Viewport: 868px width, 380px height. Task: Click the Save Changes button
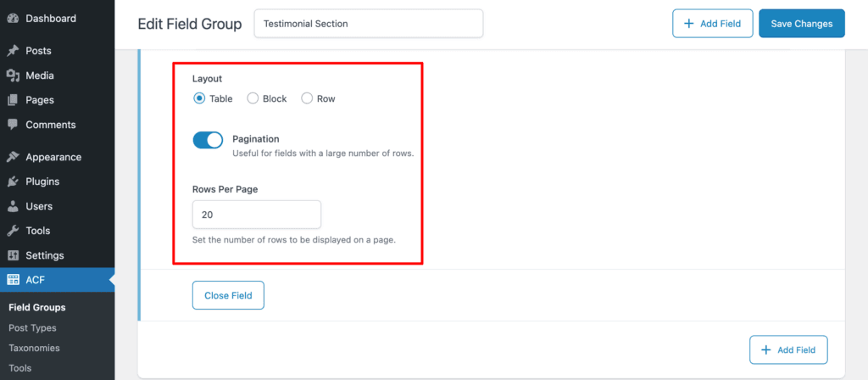pyautogui.click(x=802, y=23)
